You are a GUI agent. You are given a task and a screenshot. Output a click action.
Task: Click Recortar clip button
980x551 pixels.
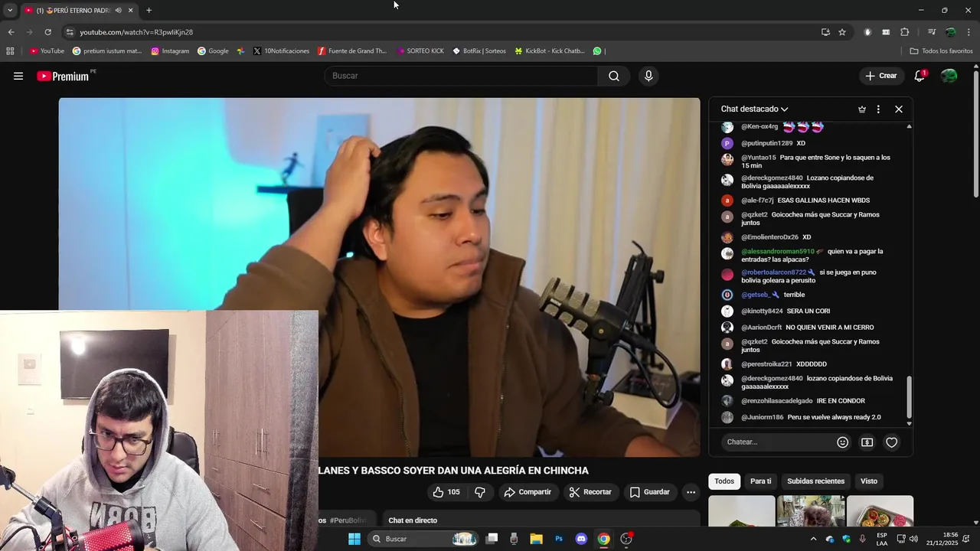pyautogui.click(x=590, y=492)
